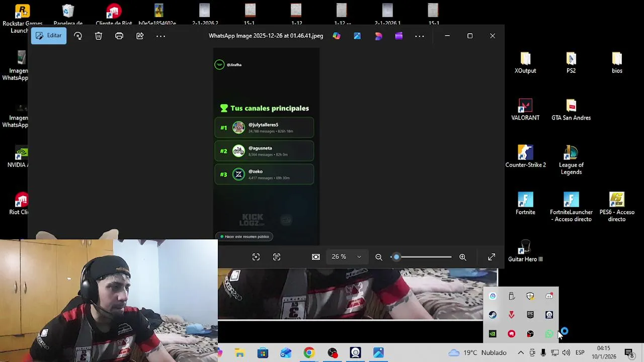This screenshot has height=362, width=644.
Task: Open Discord from tray overflow
Action: pyautogui.click(x=549, y=296)
